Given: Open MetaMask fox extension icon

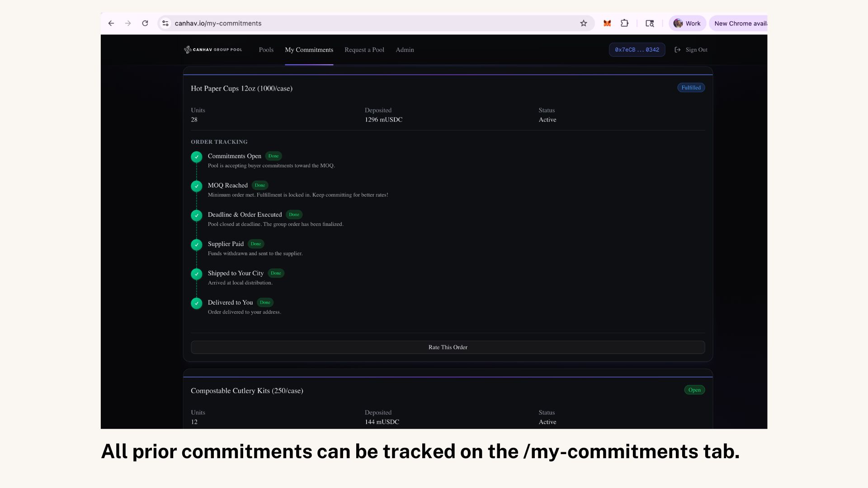Looking at the screenshot, I should [x=607, y=23].
